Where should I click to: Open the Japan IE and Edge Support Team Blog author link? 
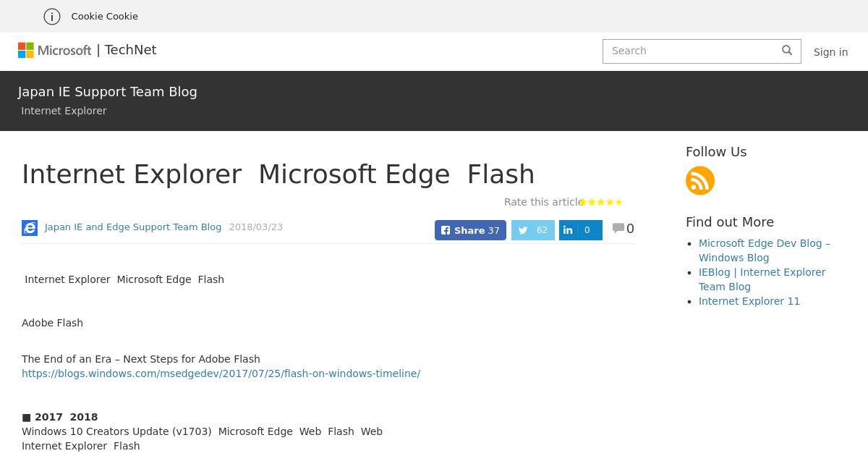coord(133,227)
